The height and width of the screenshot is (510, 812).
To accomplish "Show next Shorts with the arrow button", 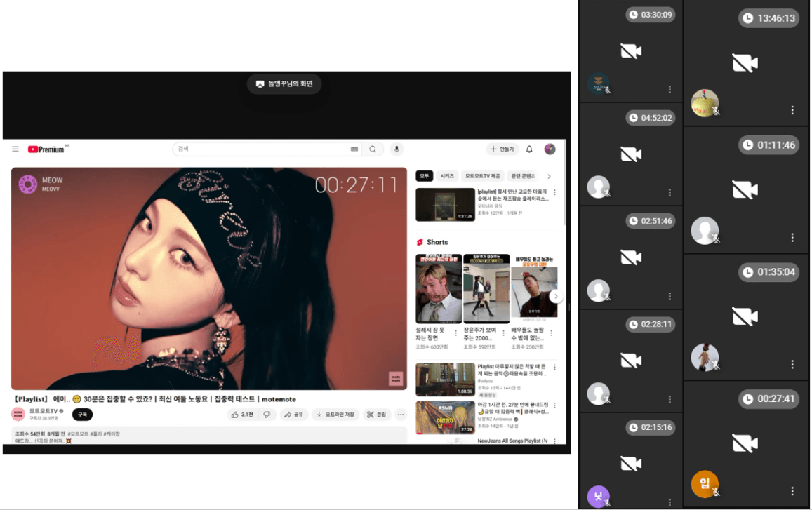I will point(556,296).
